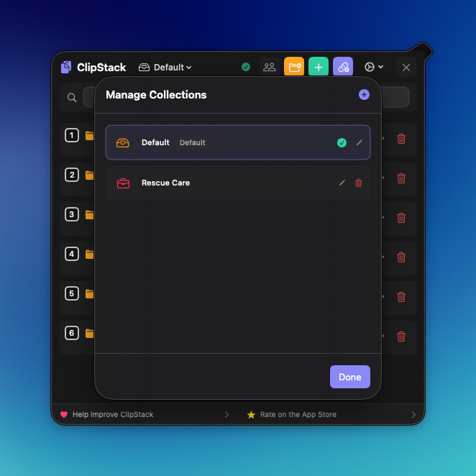Image resolution: width=476 pixels, height=476 pixels.
Task: Open the Default collection dropdown in header
Action: click(165, 67)
